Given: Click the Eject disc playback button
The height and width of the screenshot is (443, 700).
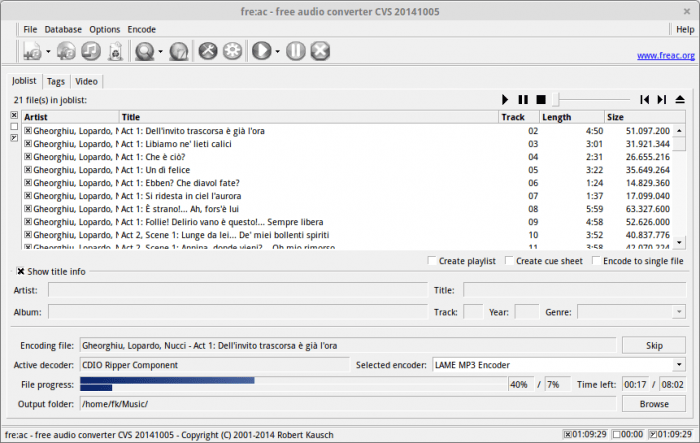Looking at the screenshot, I should (680, 100).
